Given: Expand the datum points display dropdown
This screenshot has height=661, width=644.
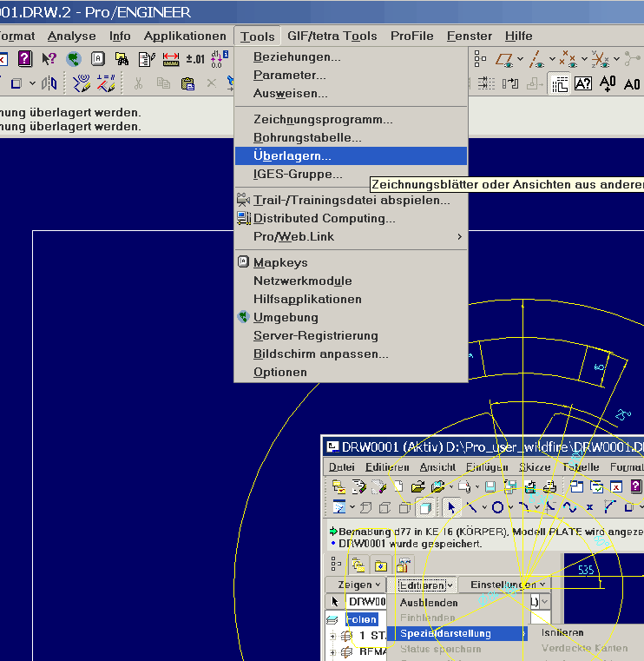Looking at the screenshot, I should click(584, 59).
